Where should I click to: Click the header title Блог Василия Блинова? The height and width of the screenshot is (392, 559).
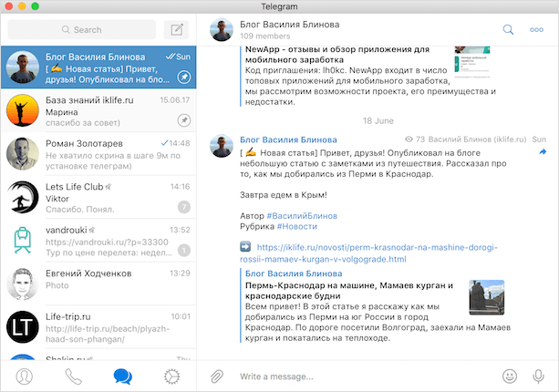289,25
